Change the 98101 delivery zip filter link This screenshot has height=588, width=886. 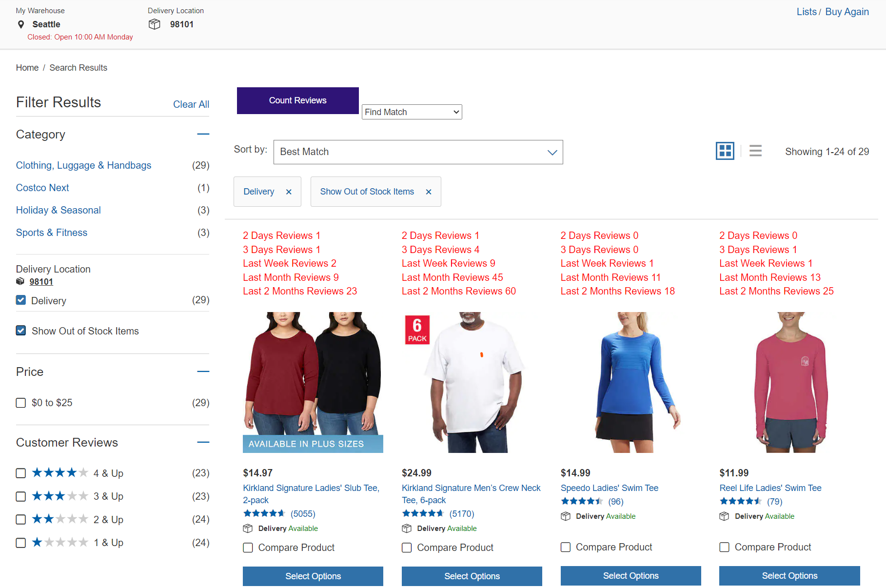coord(41,282)
